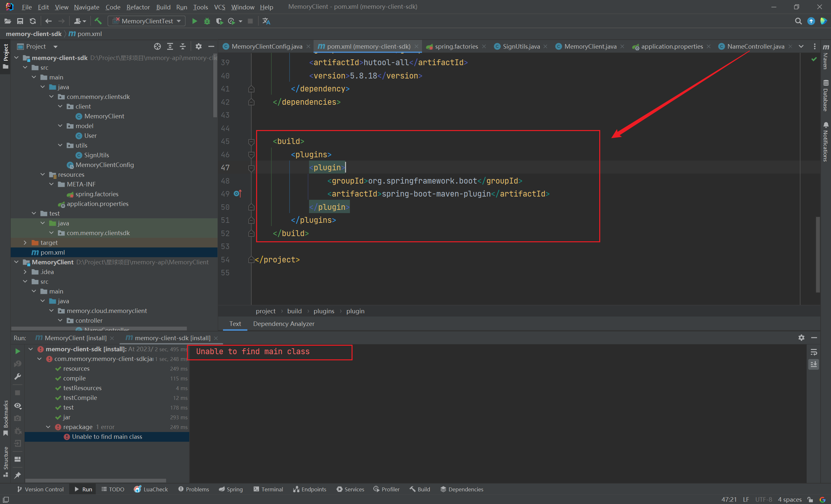The image size is (831, 504).
Task: Collapse all in Project panel
Action: click(x=182, y=46)
